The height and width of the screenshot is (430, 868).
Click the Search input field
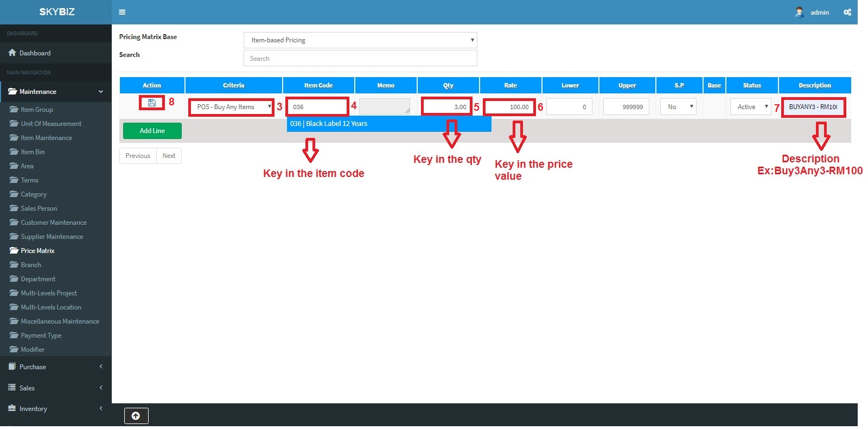click(x=360, y=59)
